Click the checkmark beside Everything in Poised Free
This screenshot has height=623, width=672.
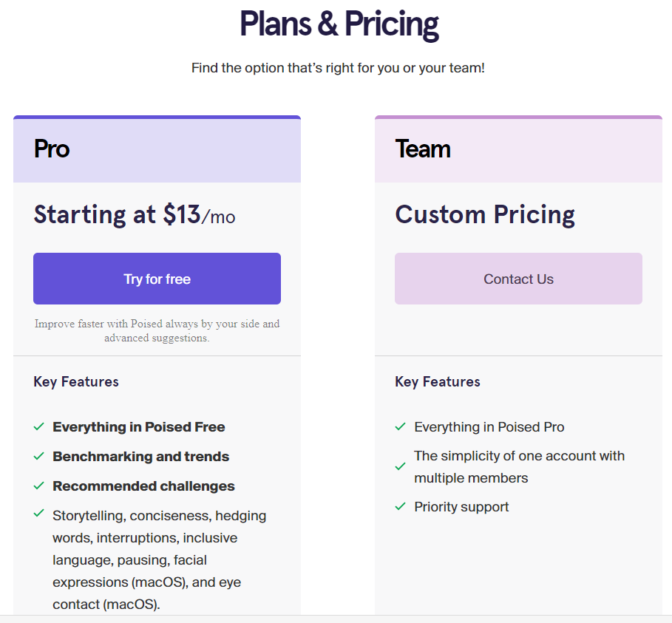coord(39,427)
